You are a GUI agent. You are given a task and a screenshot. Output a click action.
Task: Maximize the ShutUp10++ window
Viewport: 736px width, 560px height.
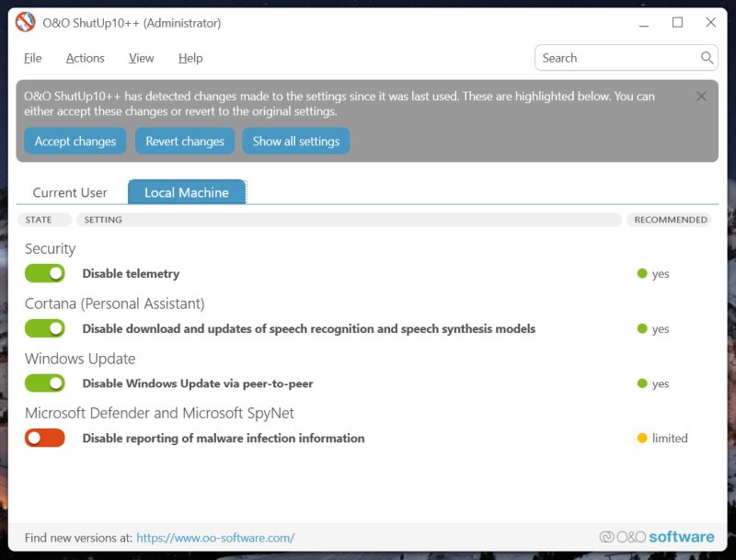pyautogui.click(x=677, y=23)
